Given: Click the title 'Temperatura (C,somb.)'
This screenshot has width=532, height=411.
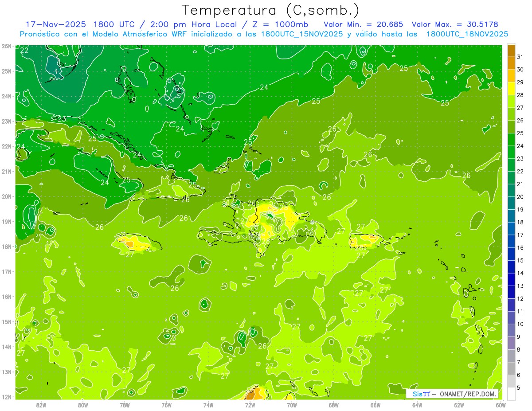Looking at the screenshot, I should pos(270,10).
